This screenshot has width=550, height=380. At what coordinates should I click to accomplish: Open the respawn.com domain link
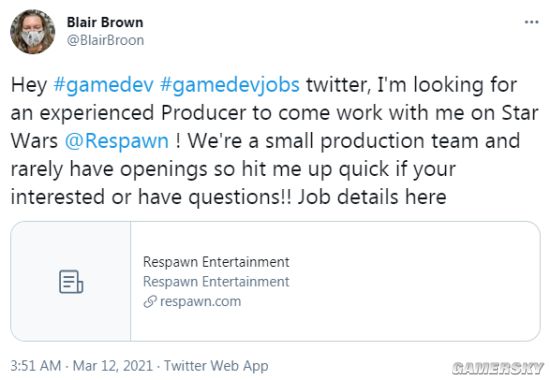(x=200, y=301)
